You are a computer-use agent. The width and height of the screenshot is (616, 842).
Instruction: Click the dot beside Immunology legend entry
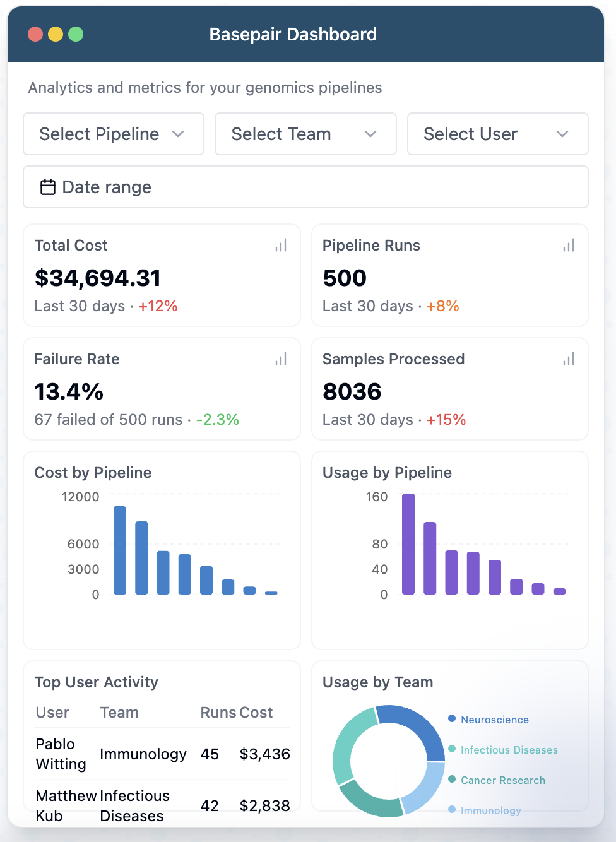point(451,810)
